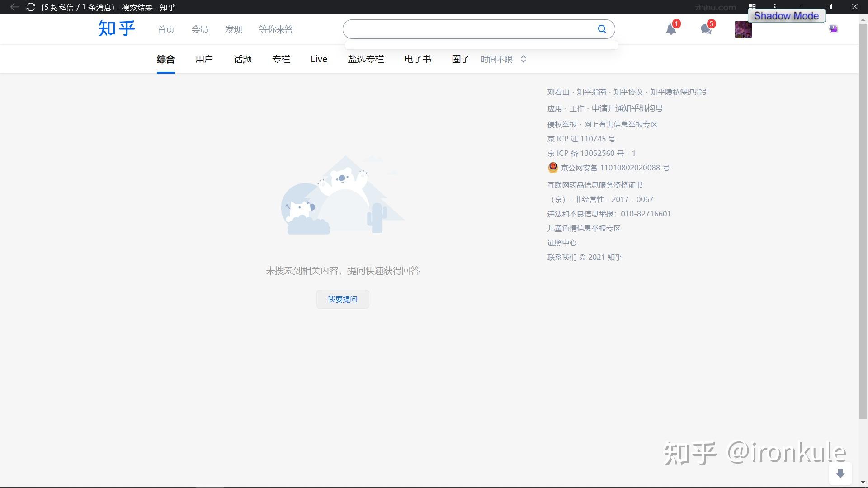Select the 电子书 tab

[x=417, y=59]
